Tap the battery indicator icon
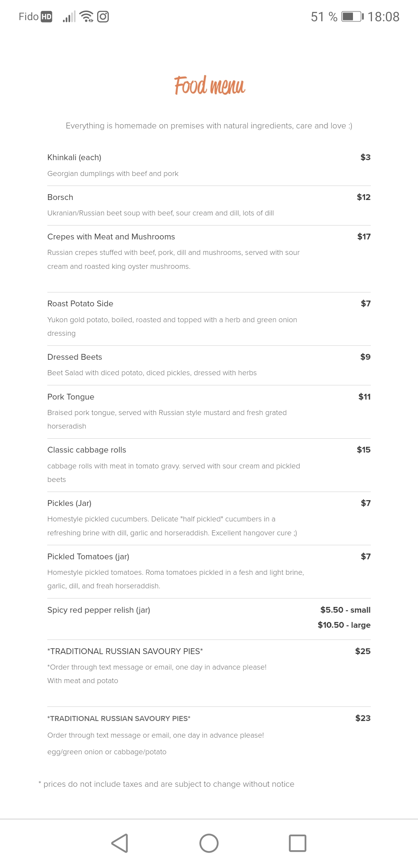Viewport: 418px width, 868px height. [x=352, y=17]
